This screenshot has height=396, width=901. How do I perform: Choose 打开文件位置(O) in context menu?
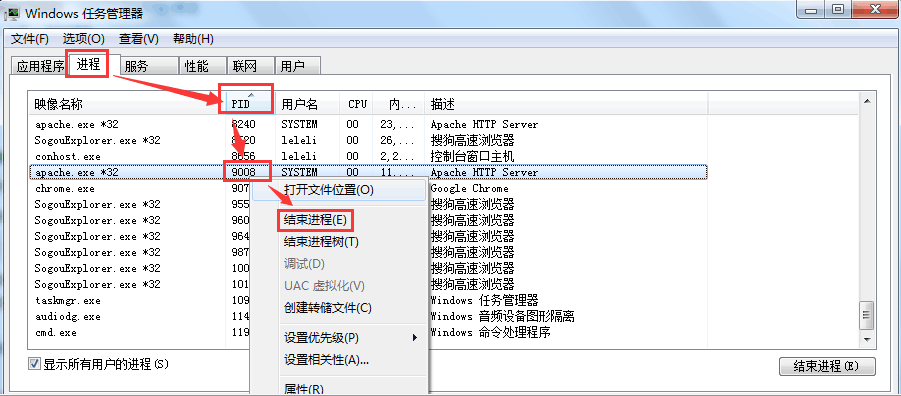click(339, 190)
